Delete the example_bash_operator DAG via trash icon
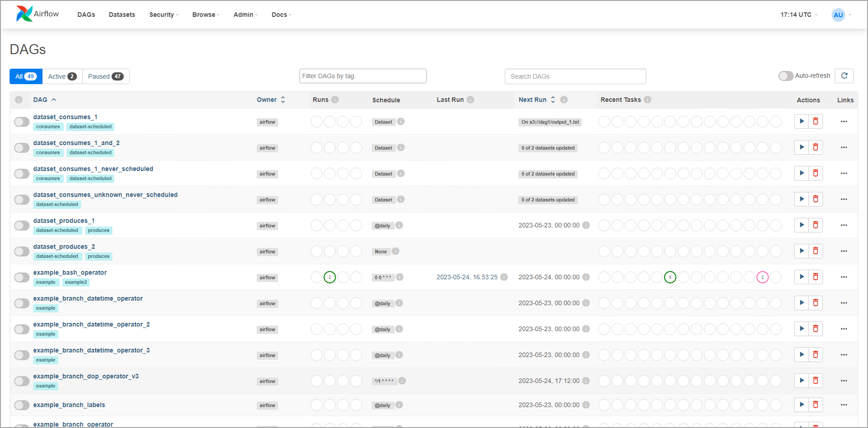The image size is (868, 428). 815,277
